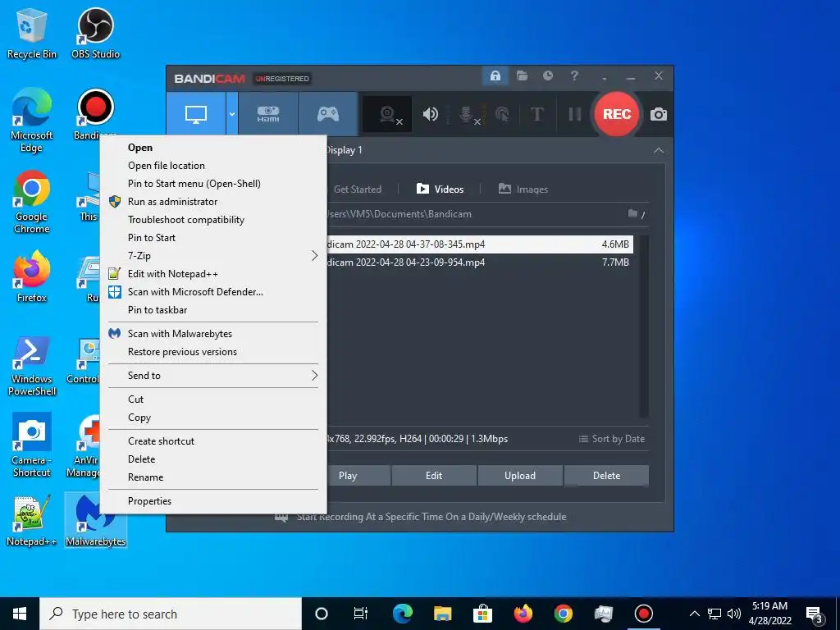The image size is (840, 630).
Task: Choose Properties in the context menu
Action: click(213, 501)
